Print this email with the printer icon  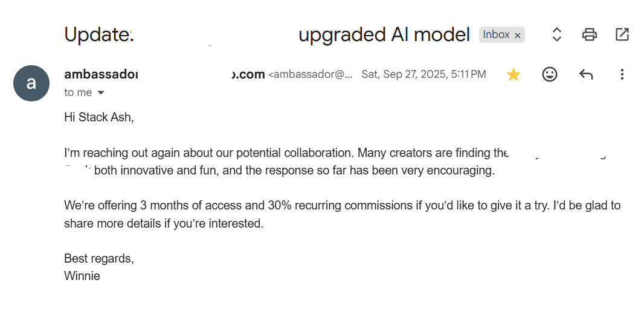pyautogui.click(x=590, y=34)
